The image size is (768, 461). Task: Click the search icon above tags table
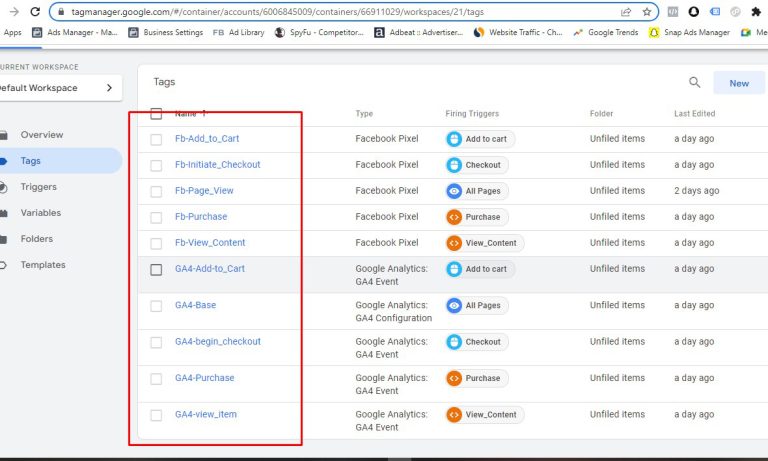[x=695, y=83]
